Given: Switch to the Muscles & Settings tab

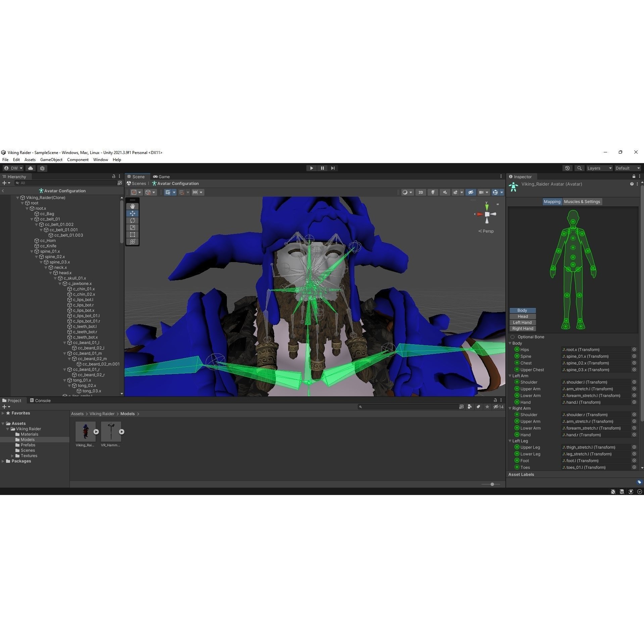Looking at the screenshot, I should click(x=582, y=201).
